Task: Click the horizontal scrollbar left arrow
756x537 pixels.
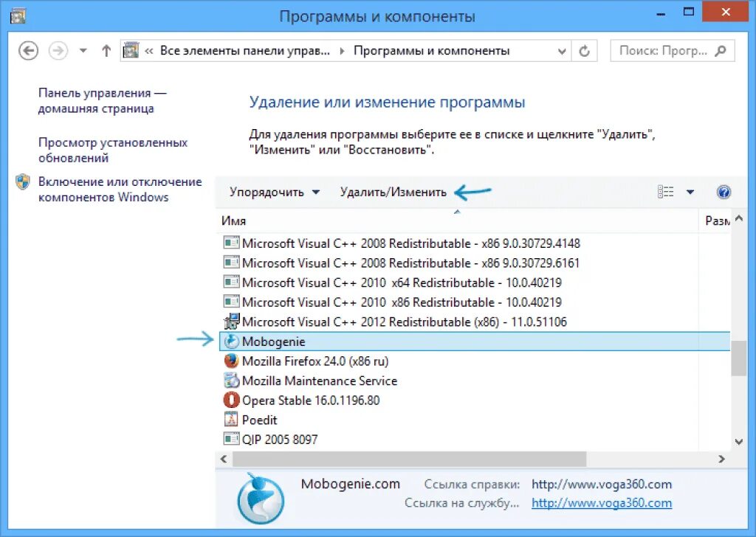Action: pyautogui.click(x=224, y=459)
